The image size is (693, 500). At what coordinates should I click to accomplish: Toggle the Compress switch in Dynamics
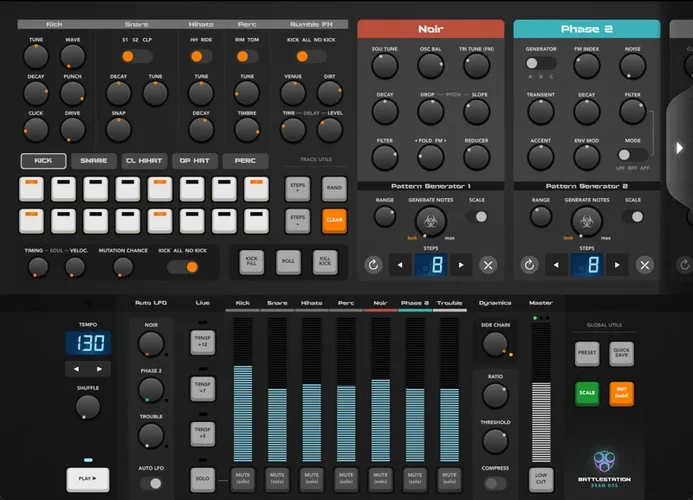(494, 483)
